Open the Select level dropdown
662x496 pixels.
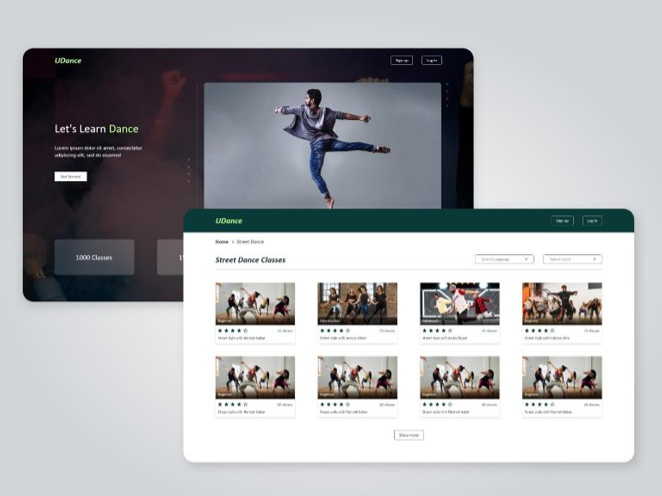tap(572, 259)
